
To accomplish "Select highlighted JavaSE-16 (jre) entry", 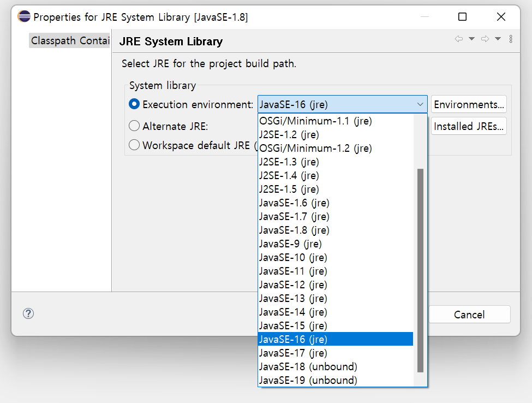I will tap(336, 339).
